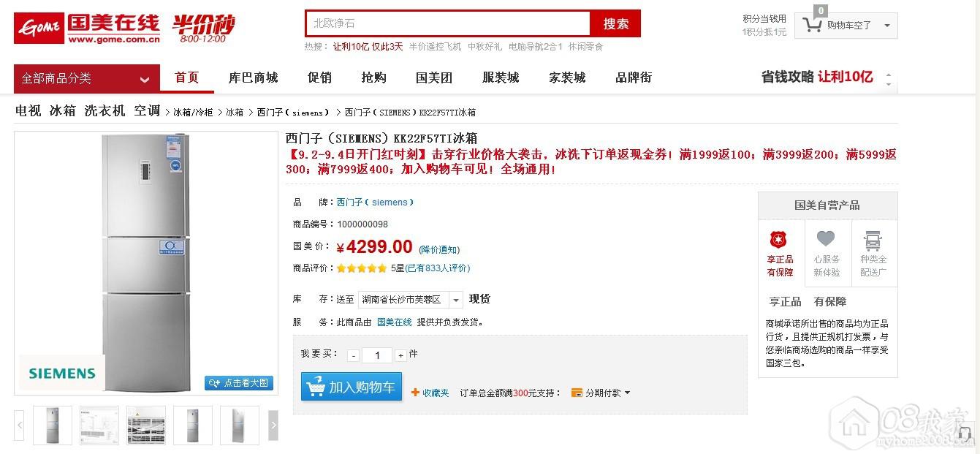Go to the 首页 navigation tab
This screenshot has width=980, height=454.
tap(186, 77)
